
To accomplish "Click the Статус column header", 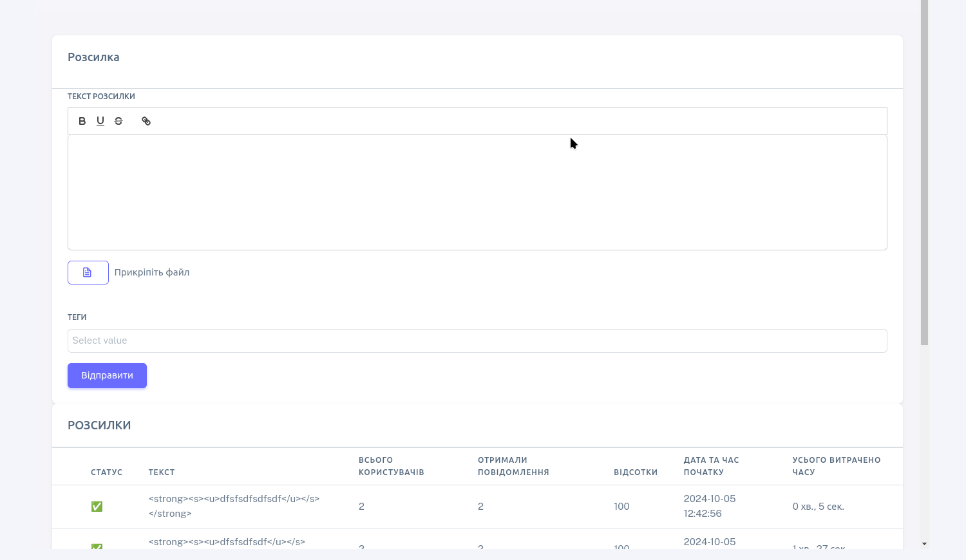I will tap(106, 472).
